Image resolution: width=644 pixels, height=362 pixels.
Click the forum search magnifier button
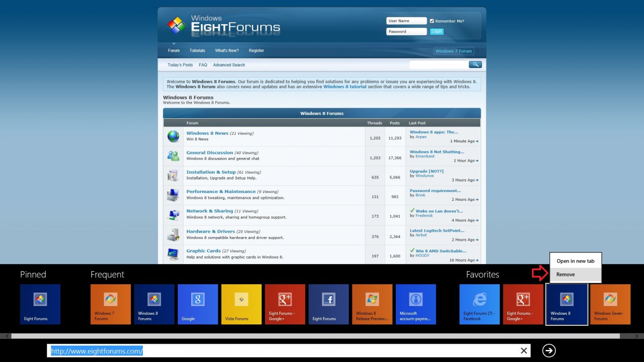pos(475,65)
